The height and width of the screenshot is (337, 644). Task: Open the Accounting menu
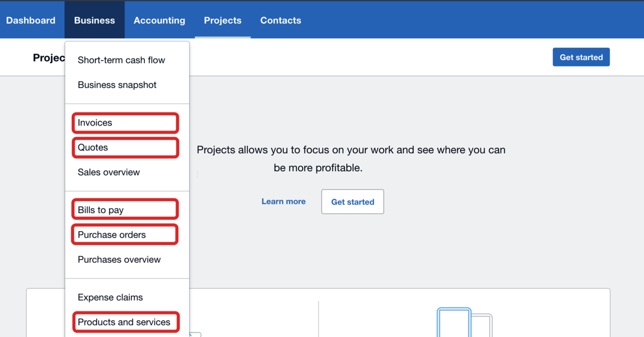point(159,20)
